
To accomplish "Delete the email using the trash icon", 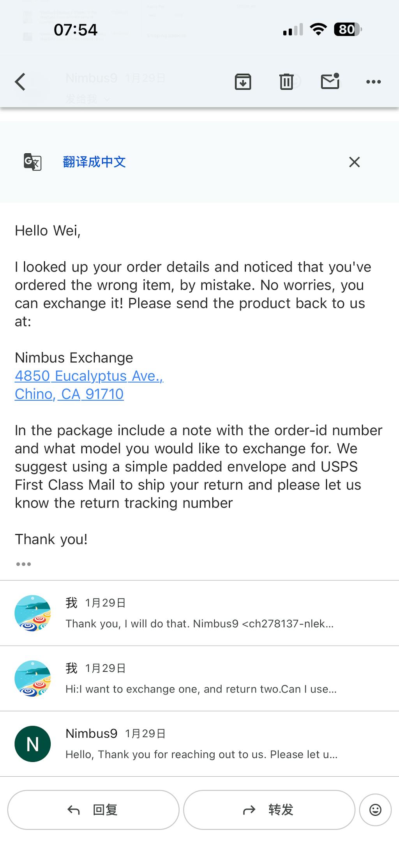I will [286, 82].
